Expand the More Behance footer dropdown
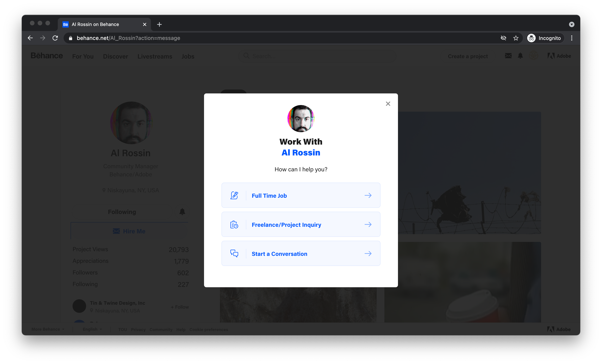Viewport: 602px width, 364px height. [48, 329]
